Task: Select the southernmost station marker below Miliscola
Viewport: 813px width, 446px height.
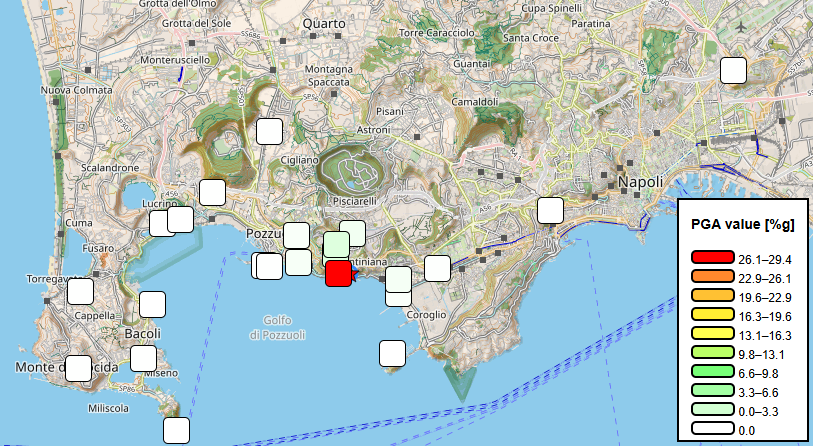Action: coord(176,430)
